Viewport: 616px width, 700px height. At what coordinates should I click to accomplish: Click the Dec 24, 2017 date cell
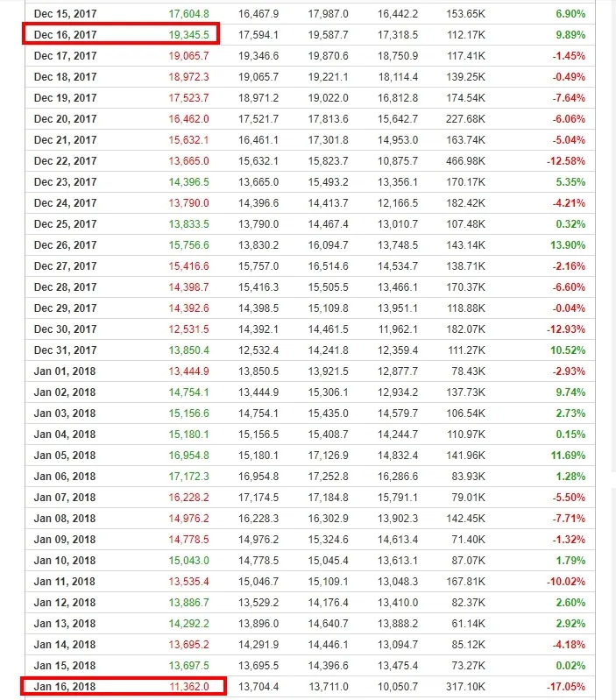click(x=65, y=202)
